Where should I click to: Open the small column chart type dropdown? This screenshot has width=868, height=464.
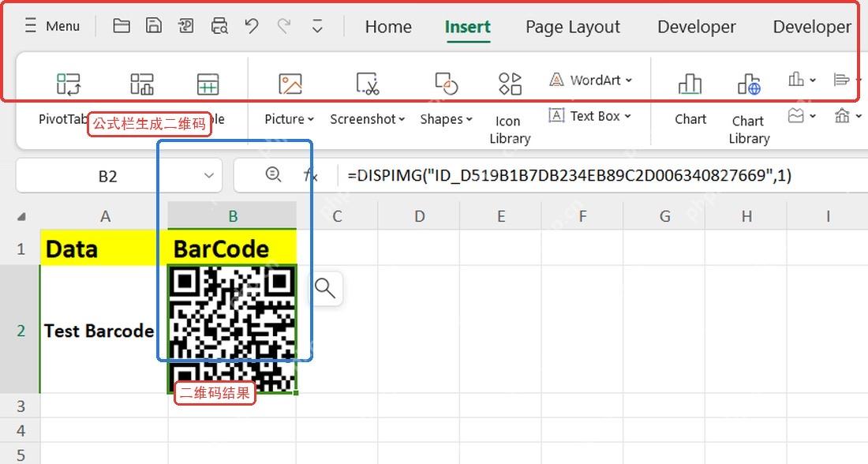coord(803,80)
